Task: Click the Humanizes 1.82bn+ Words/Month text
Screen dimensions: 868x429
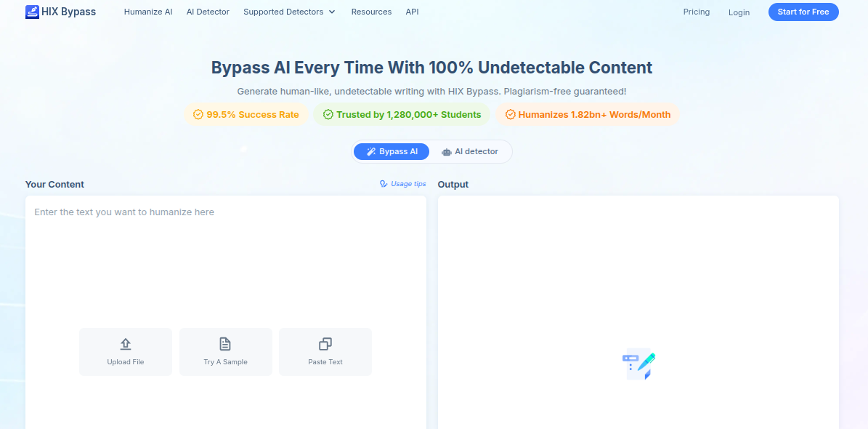Action: (x=595, y=115)
